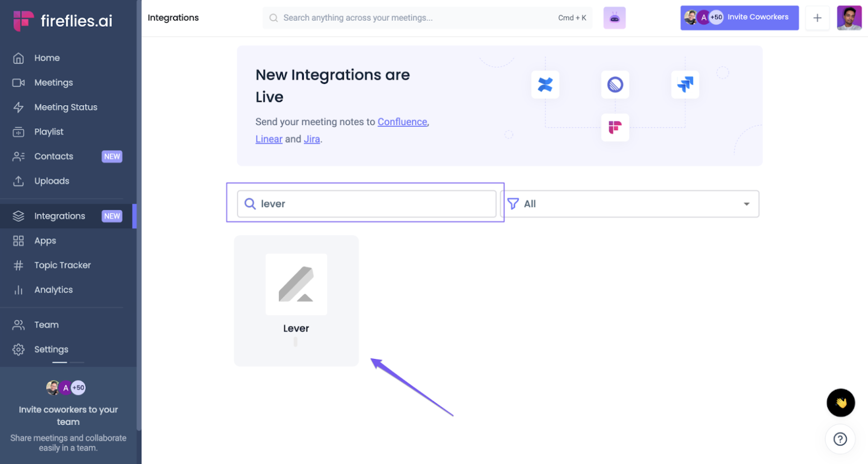868x464 pixels.
Task: Focus the global meeting search field
Action: click(427, 18)
